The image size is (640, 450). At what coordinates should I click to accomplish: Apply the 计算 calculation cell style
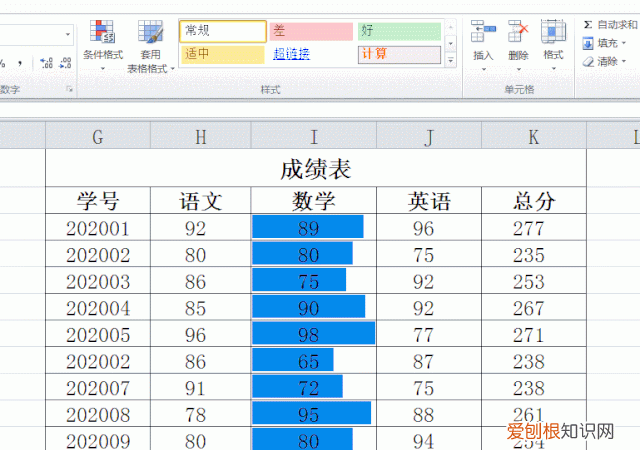400,55
